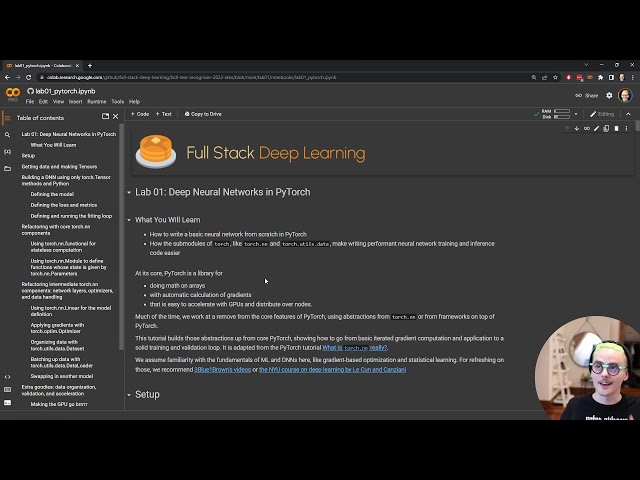Go to 'Defining the model' in contents

pyautogui.click(x=52, y=194)
